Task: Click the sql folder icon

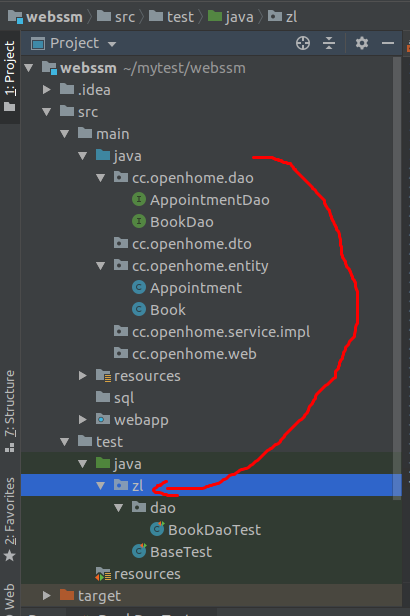Action: [x=103, y=397]
